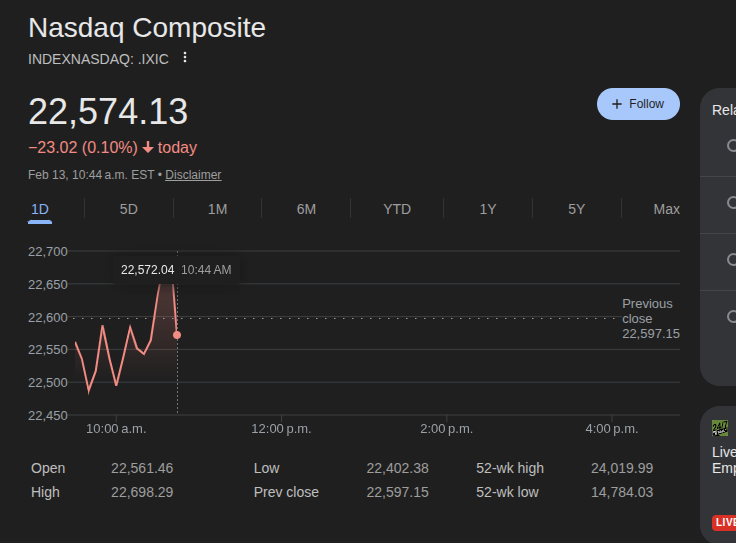Click the Previous close 22,597.15 label
Image resolution: width=736 pixels, height=543 pixels.
pos(651,319)
